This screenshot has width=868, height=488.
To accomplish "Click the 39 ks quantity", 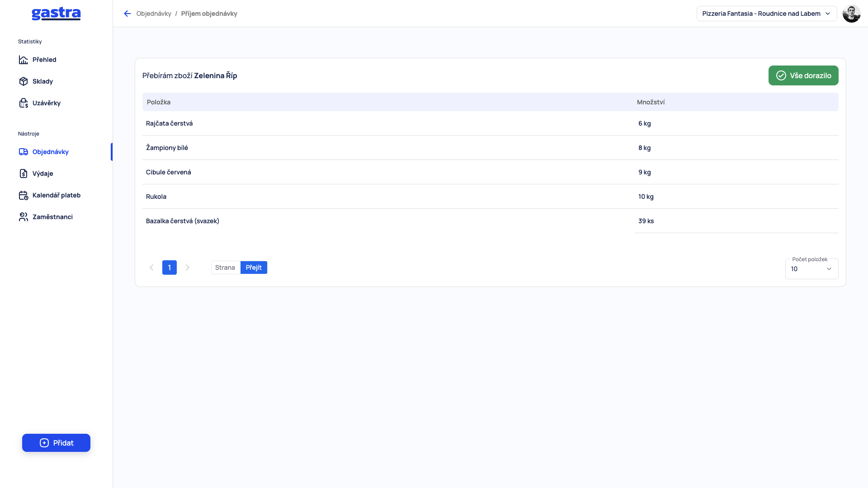I will tap(646, 221).
